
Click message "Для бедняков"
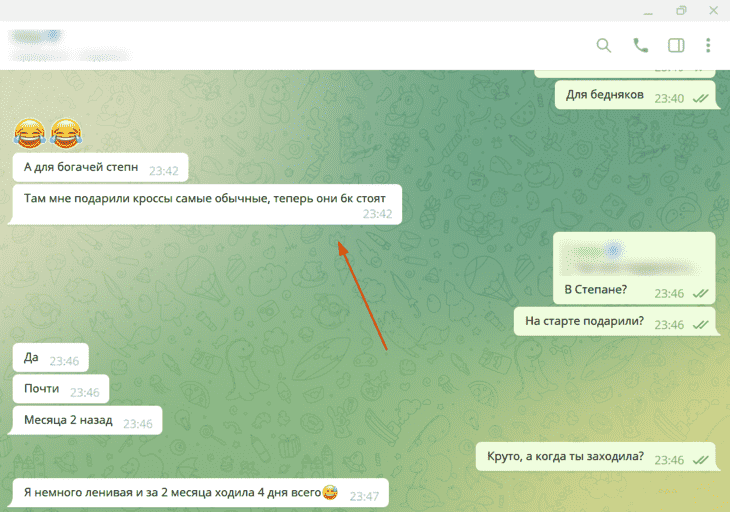(x=635, y=95)
